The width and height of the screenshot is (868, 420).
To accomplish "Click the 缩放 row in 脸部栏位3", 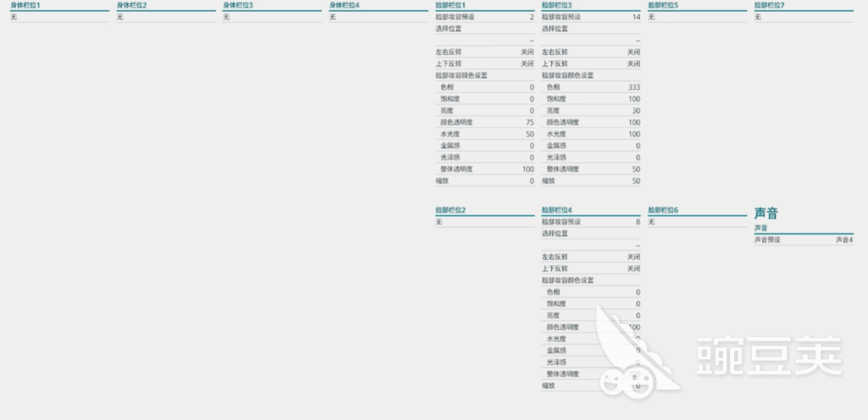I will coord(590,181).
